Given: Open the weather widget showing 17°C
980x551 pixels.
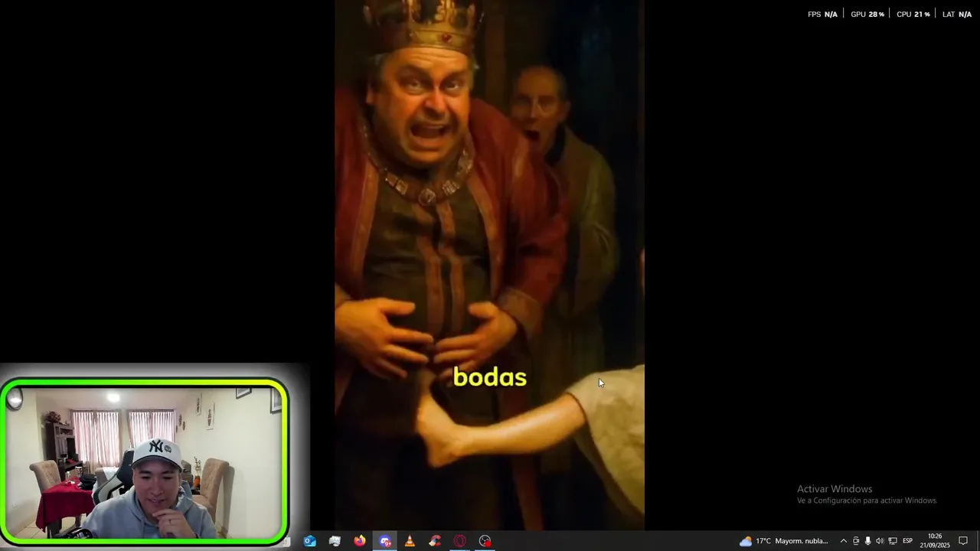Looking at the screenshot, I should click(x=784, y=541).
